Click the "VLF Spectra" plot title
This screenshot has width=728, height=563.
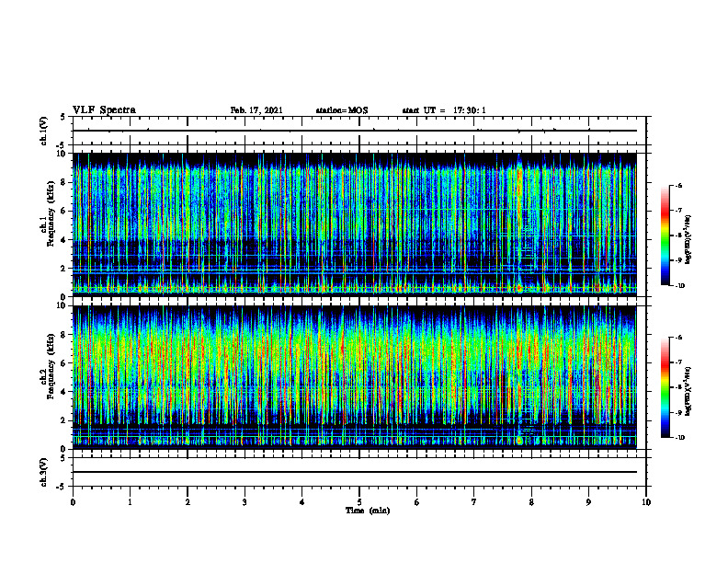pos(104,110)
